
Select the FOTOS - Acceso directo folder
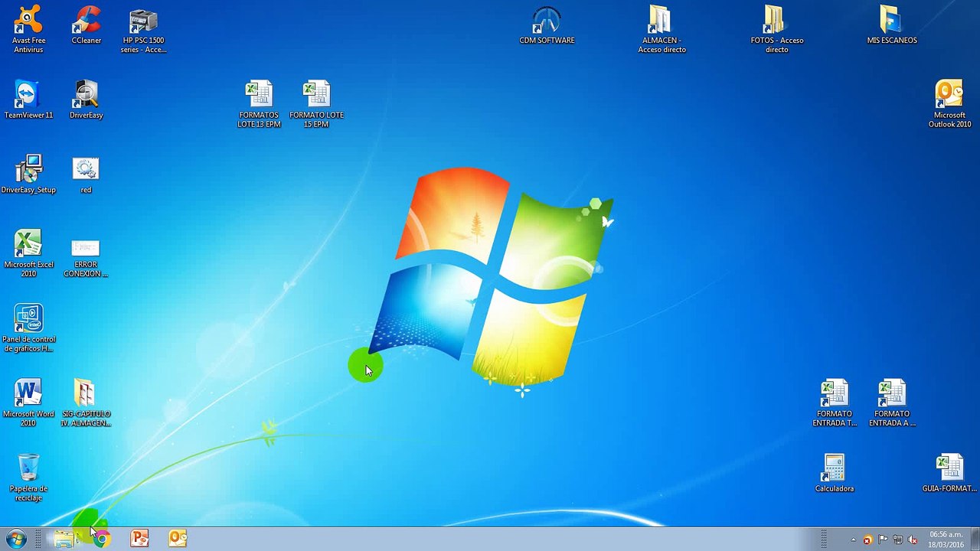[x=776, y=29]
